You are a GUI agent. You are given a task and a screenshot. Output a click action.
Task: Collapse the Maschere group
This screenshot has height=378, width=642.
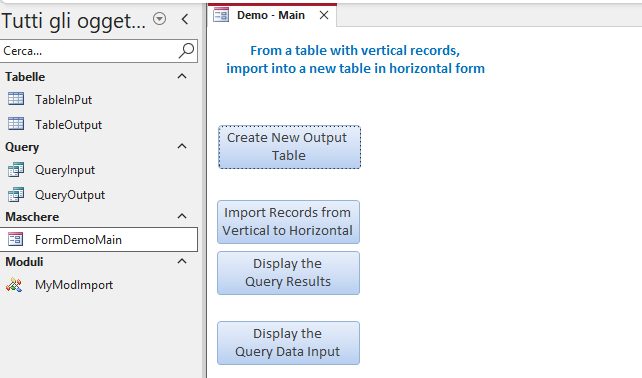[182, 216]
